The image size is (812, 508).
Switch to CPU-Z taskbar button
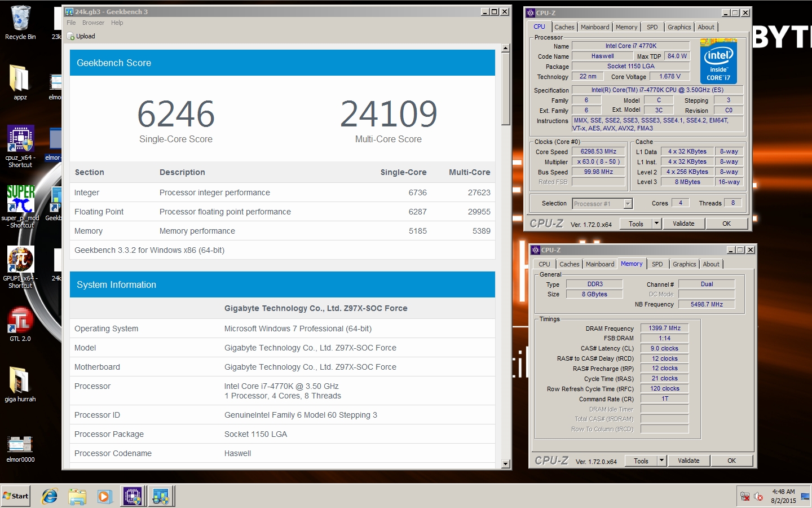click(x=133, y=497)
